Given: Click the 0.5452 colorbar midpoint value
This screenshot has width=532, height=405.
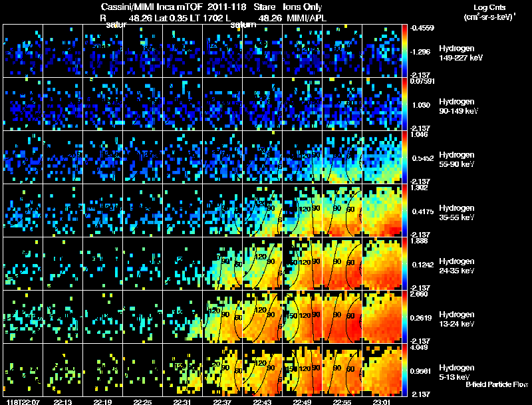Looking at the screenshot, I should [423, 158].
